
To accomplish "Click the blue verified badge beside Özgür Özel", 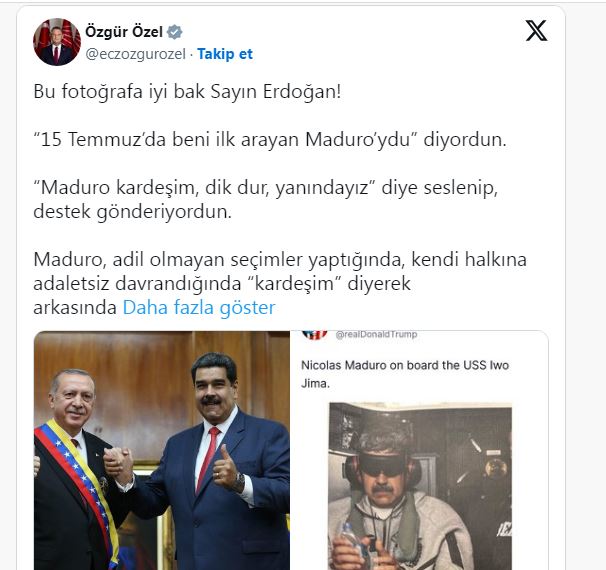I will click(174, 32).
